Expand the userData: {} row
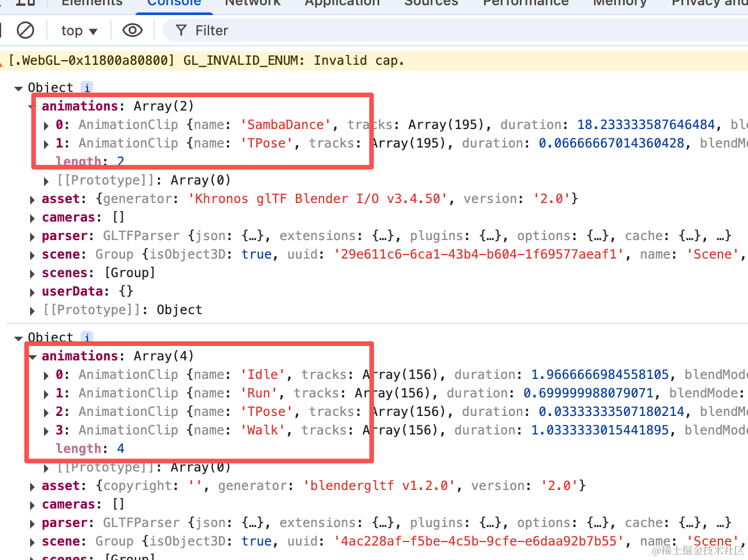Image resolution: width=748 pixels, height=560 pixels. click(32, 292)
